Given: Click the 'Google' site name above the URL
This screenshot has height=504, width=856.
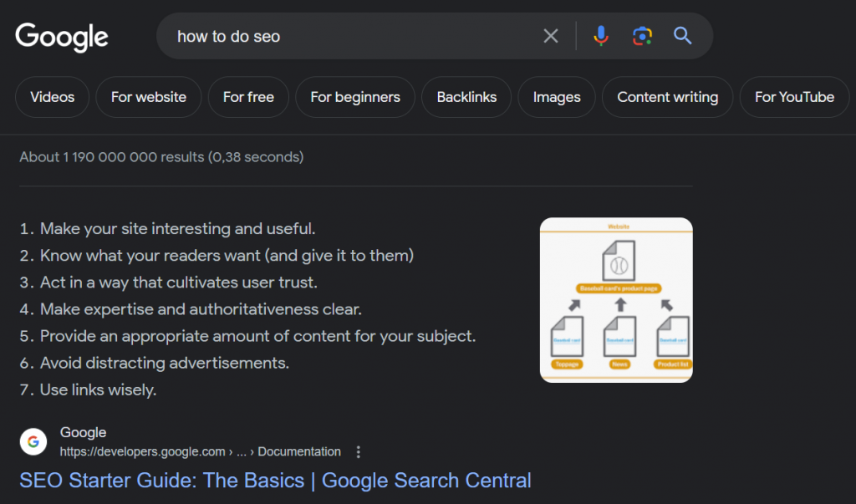Looking at the screenshot, I should (x=83, y=433).
